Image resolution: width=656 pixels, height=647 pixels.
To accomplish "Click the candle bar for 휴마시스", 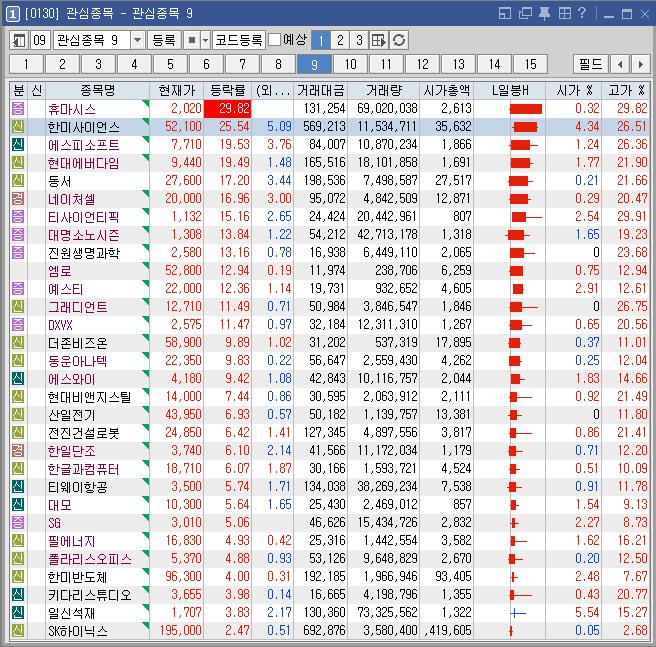I will 526,109.
